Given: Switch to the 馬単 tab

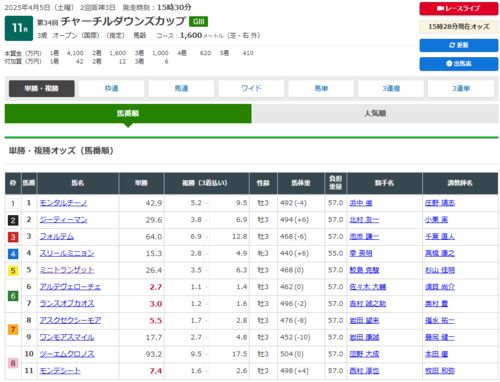Looking at the screenshot, I should [x=321, y=89].
